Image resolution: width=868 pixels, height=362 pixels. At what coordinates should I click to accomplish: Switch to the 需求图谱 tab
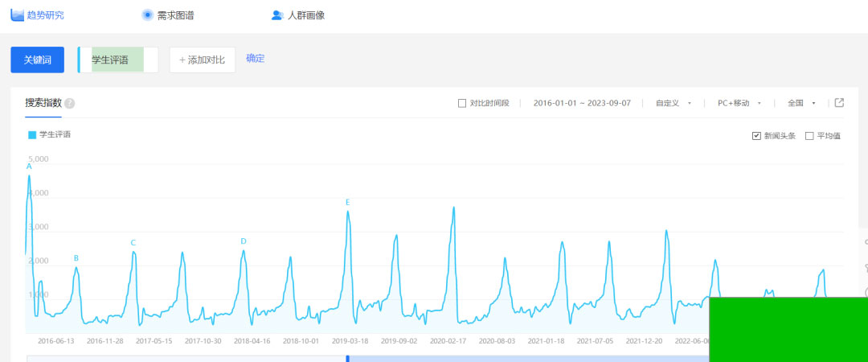coord(174,15)
